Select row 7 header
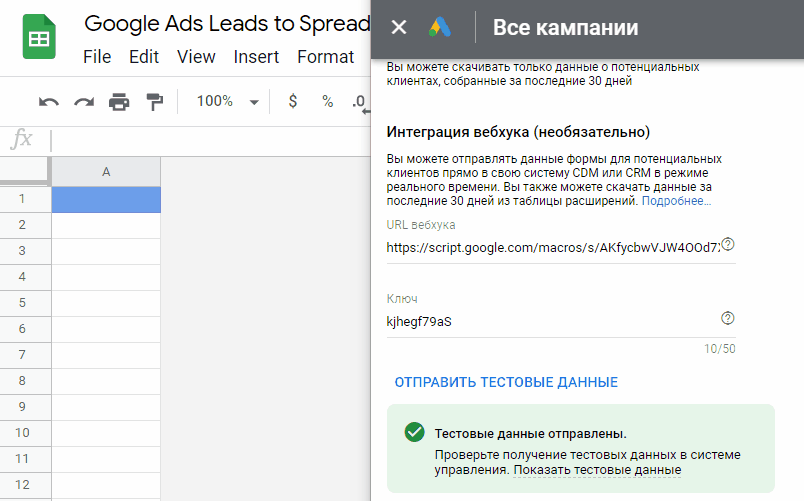The width and height of the screenshot is (804, 501). 25,354
